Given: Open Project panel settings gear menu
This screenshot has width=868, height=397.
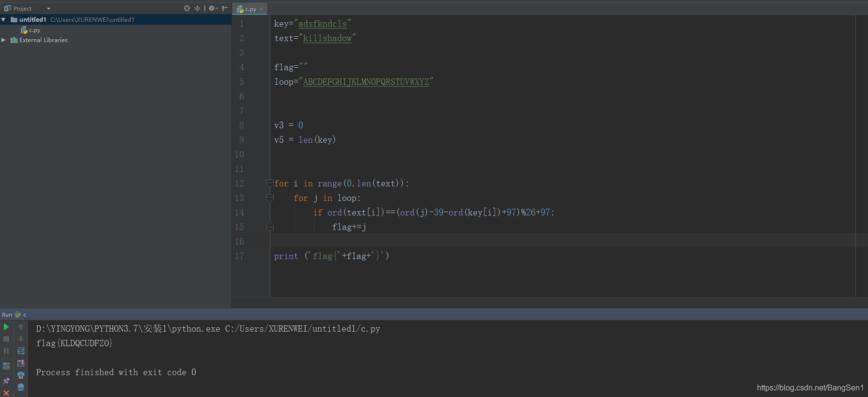Looking at the screenshot, I should (x=213, y=8).
